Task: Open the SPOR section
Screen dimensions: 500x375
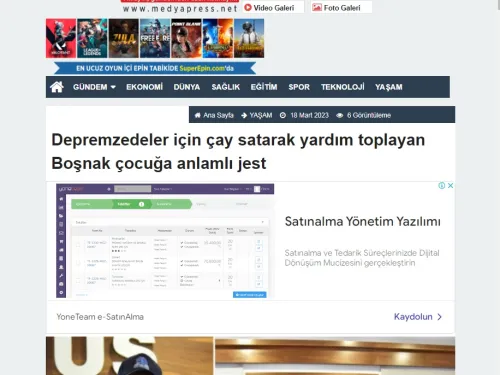Action: point(299,87)
